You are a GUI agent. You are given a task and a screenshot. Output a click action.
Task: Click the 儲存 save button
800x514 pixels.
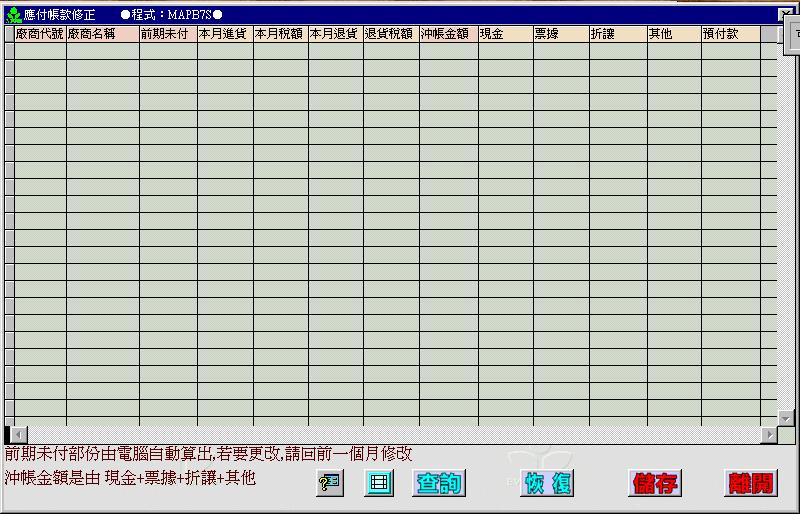pyautogui.click(x=656, y=483)
